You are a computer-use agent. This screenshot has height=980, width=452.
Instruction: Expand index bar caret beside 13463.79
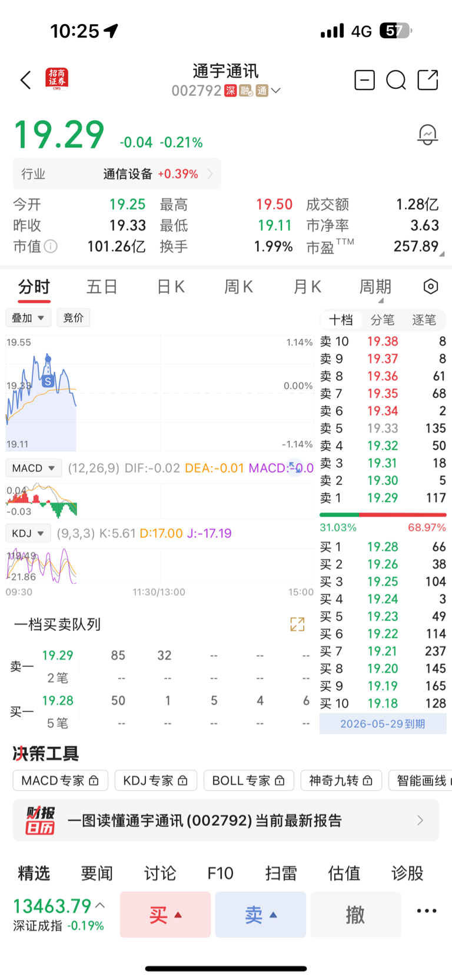coord(100,905)
